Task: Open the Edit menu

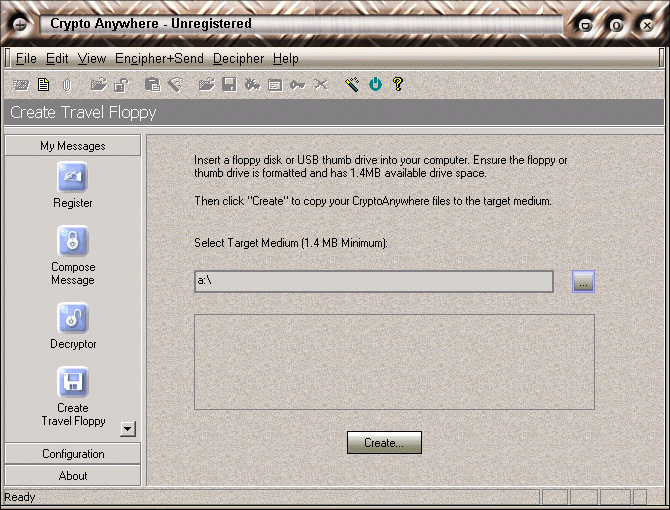Action: [x=57, y=59]
